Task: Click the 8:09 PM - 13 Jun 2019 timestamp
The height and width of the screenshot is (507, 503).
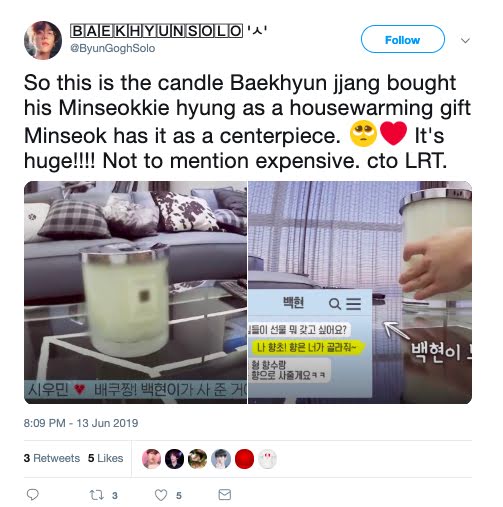Action: [81, 423]
